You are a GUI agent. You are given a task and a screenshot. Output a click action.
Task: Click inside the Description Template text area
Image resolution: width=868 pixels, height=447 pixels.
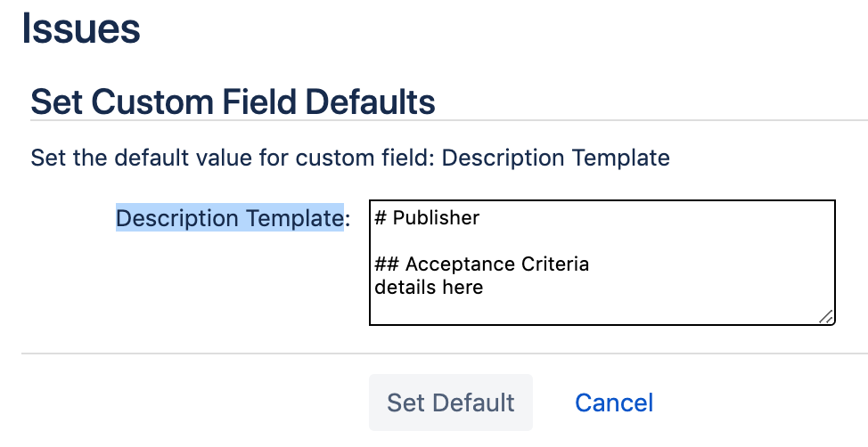[x=602, y=263]
